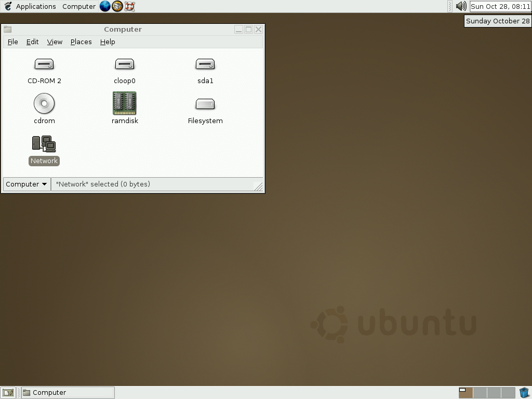Select the Network computers icon
The width and height of the screenshot is (532, 399).
[x=44, y=144]
